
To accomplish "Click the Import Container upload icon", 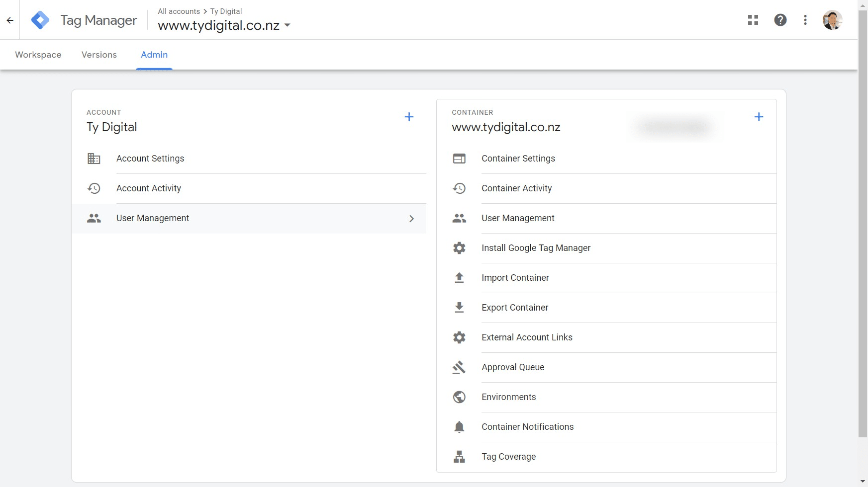I will (459, 278).
